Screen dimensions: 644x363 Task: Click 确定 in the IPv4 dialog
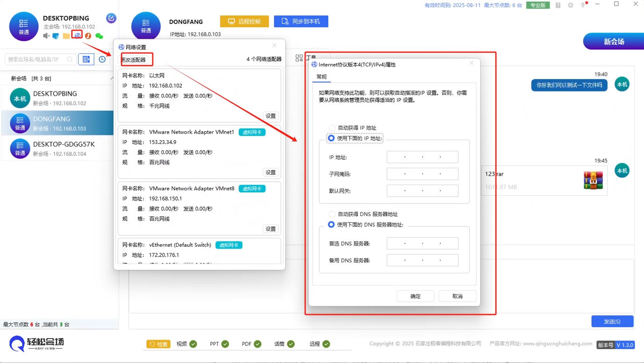click(415, 296)
